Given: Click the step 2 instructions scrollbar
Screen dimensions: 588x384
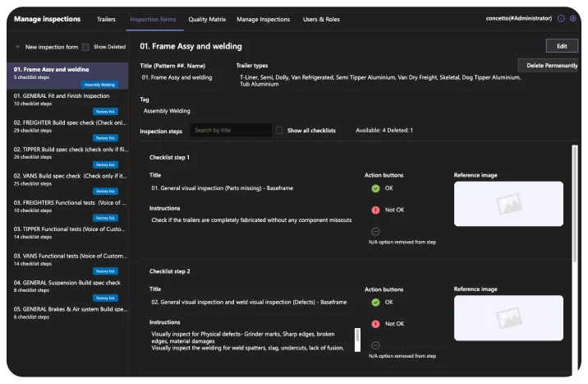Looking at the screenshot, I should click(x=357, y=338).
